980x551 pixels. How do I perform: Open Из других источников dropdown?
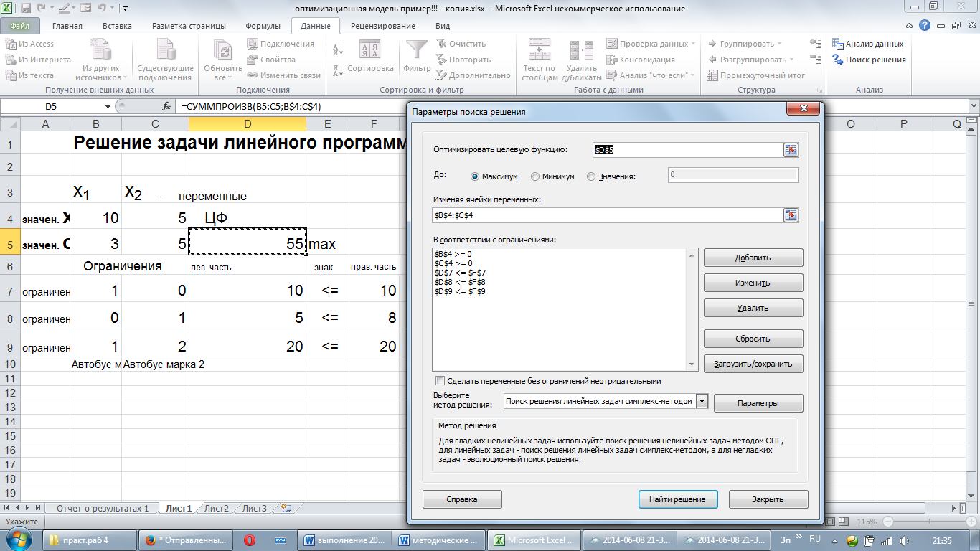coord(101,60)
